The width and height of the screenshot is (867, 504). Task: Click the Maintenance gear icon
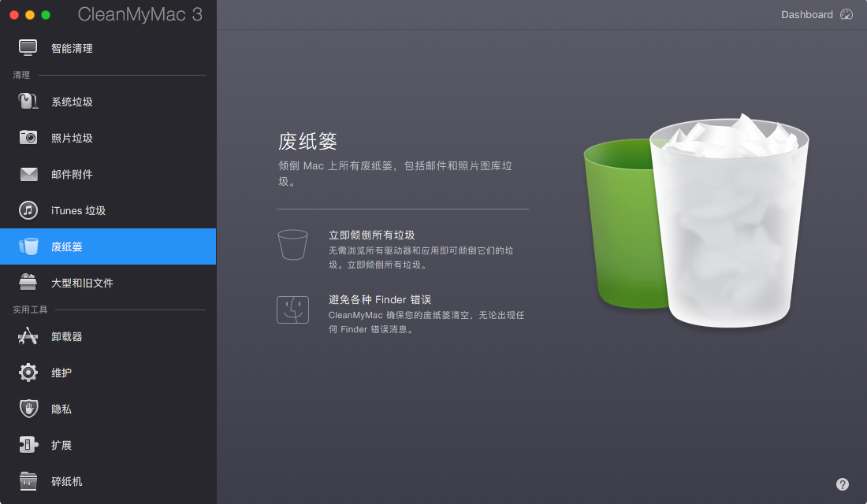click(x=28, y=372)
